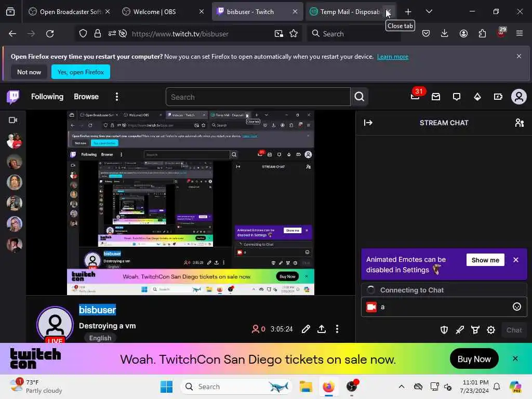
Task: Open the Turbo ad-free icon
Action: (498, 97)
